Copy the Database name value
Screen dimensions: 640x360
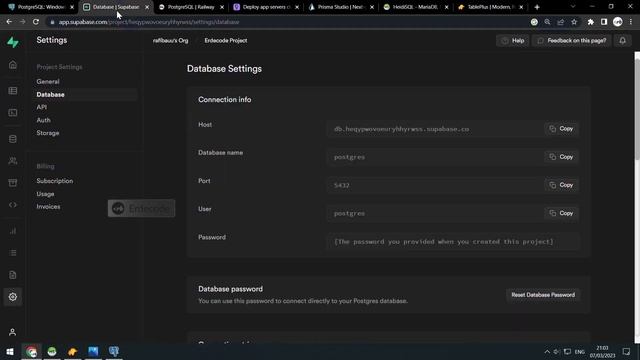(x=561, y=157)
